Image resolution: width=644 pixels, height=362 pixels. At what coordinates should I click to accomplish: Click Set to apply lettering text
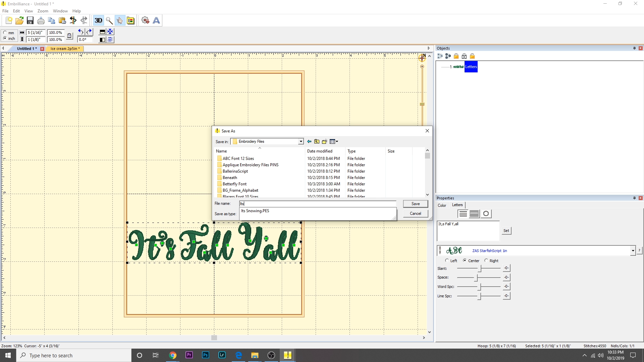[x=506, y=231]
